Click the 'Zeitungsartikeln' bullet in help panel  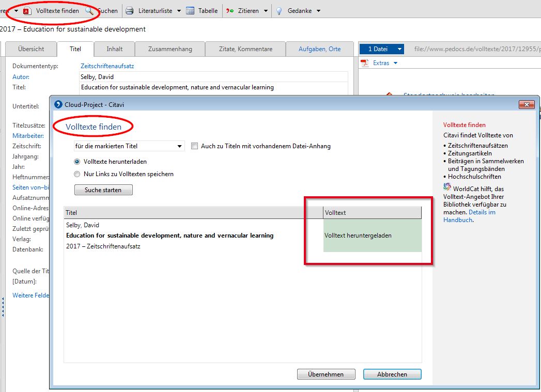tap(470, 153)
